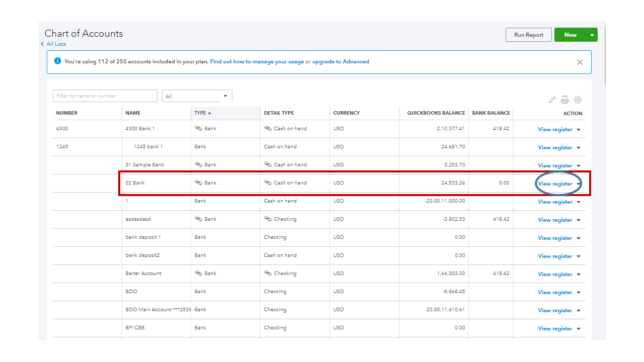
Task: Click the upgrade to Advanced link
Action: [340, 62]
